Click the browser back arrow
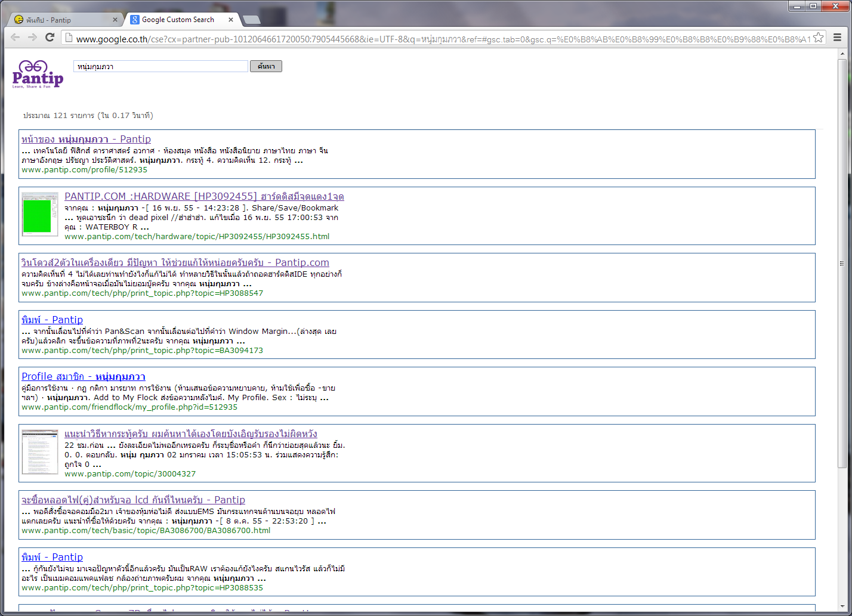 click(x=15, y=37)
